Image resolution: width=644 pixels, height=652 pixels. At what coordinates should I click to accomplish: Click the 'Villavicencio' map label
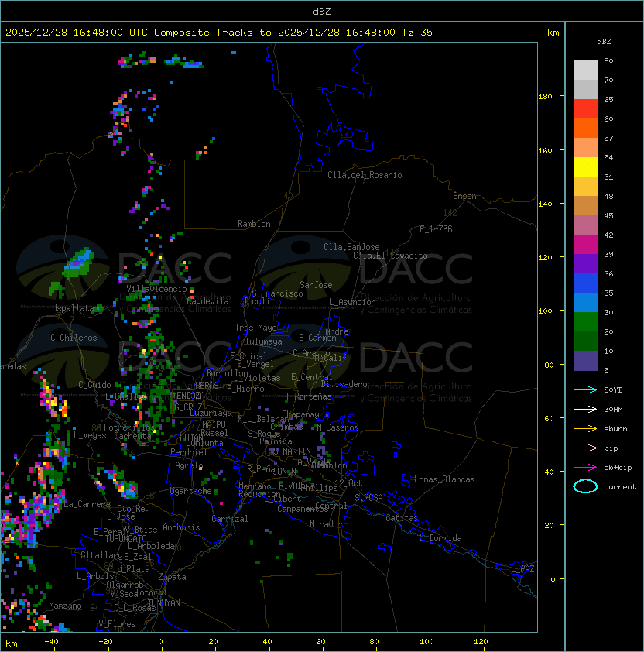coord(156,289)
